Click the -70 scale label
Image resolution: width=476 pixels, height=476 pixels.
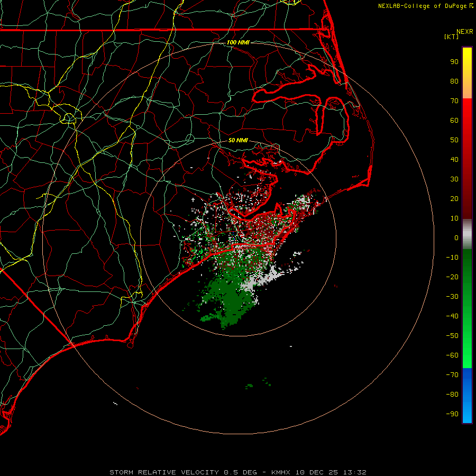[452, 374]
